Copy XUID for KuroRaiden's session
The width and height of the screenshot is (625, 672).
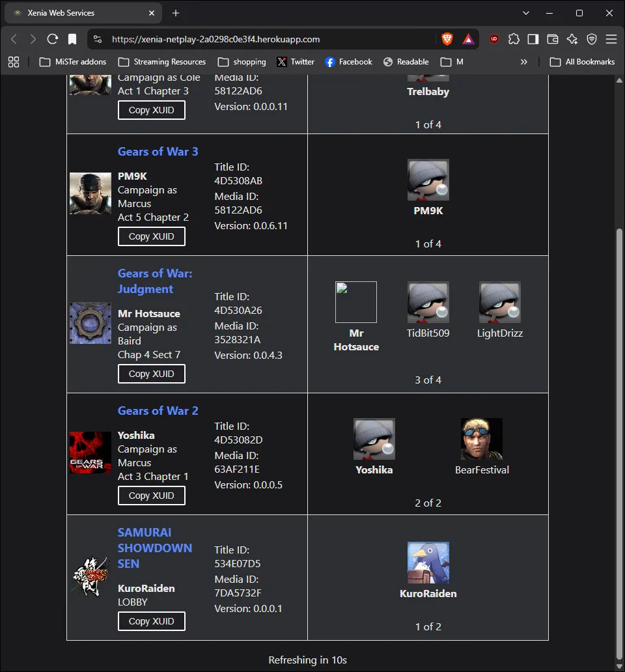tap(152, 621)
